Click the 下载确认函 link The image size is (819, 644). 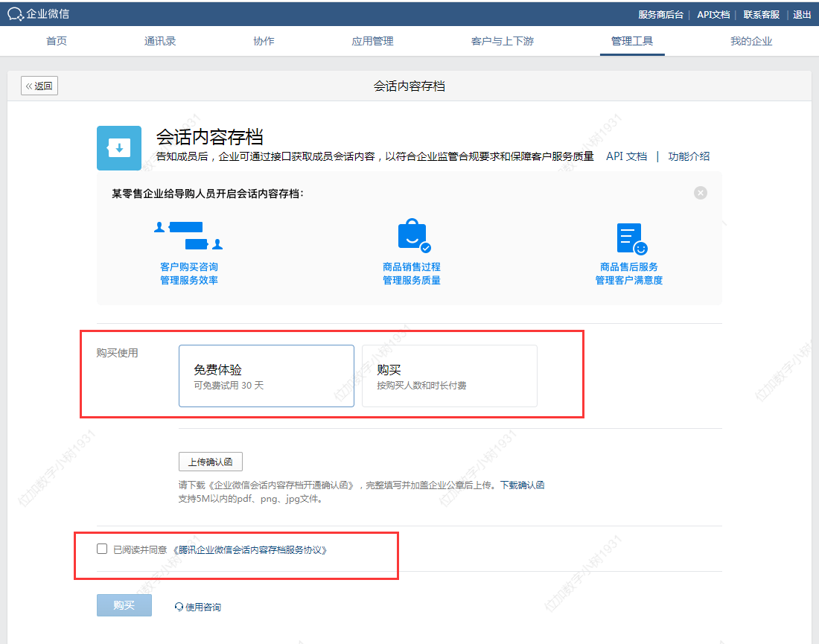(523, 485)
